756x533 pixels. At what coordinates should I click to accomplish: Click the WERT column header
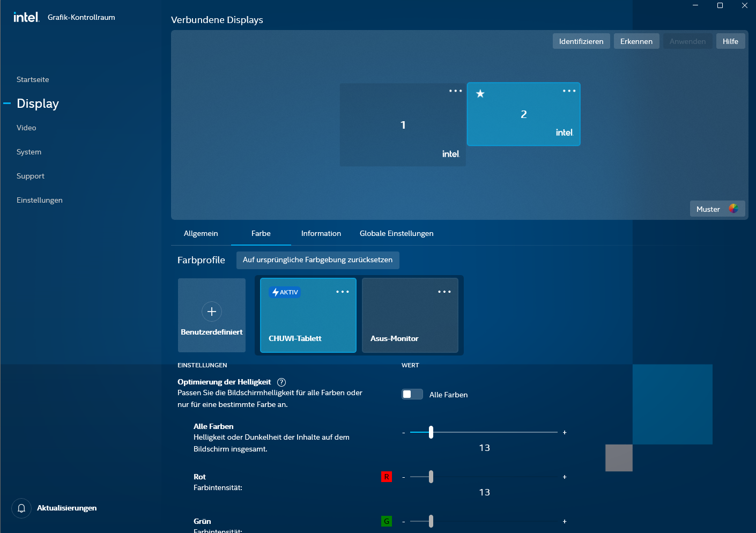coord(410,365)
